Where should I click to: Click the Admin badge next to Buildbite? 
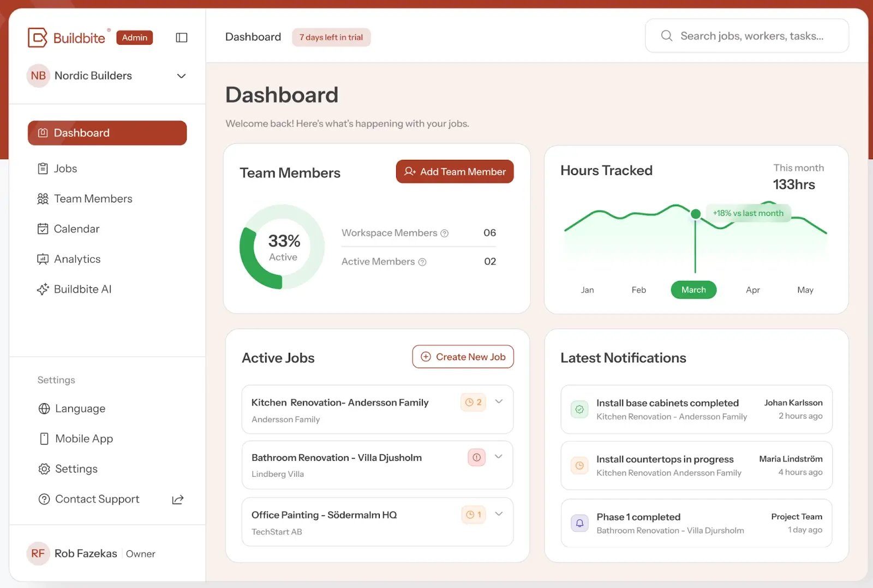pos(134,37)
